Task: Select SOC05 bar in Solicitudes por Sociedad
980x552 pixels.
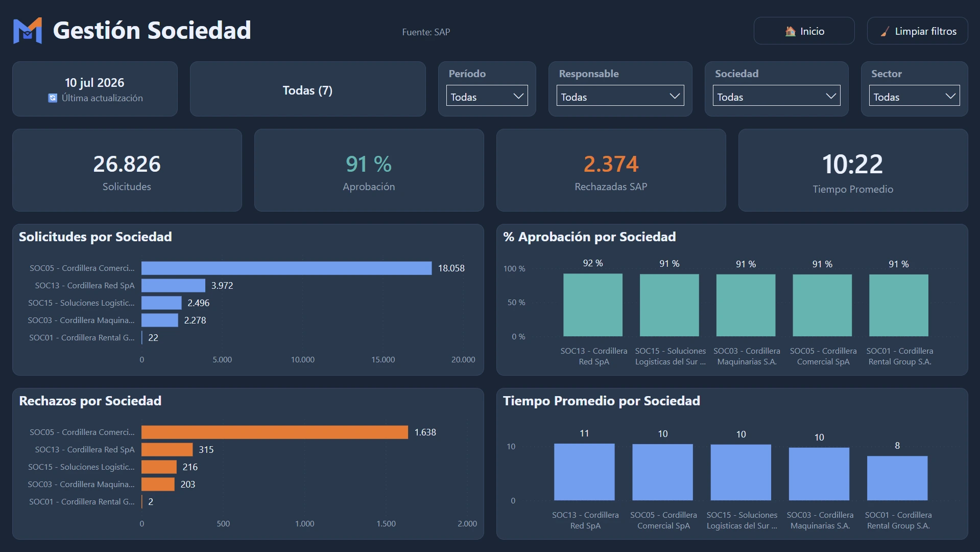Action: click(x=286, y=268)
